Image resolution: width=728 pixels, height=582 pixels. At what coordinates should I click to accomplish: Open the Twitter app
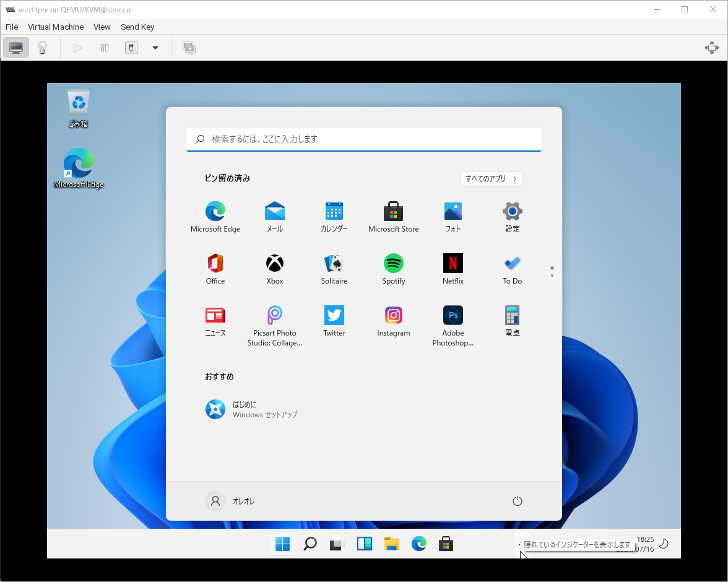tap(334, 321)
